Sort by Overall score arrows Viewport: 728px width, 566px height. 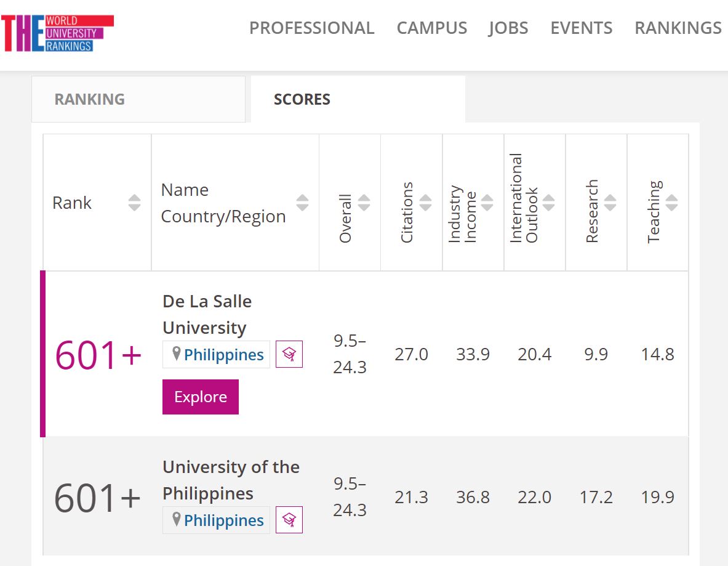(364, 203)
